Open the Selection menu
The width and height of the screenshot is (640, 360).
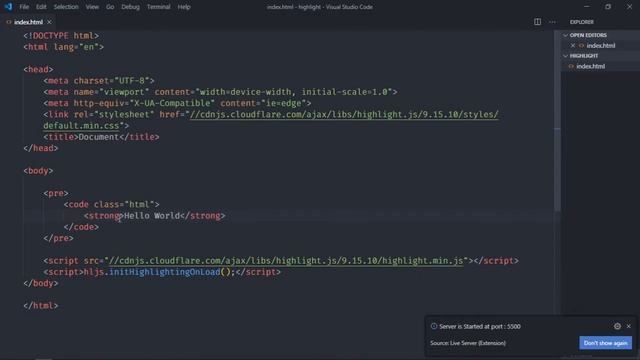[x=66, y=7]
